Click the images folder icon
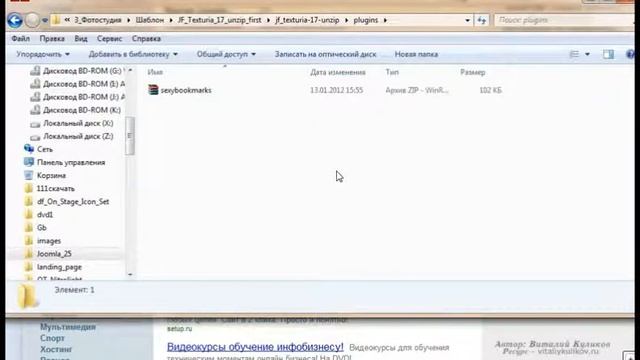 coord(29,240)
